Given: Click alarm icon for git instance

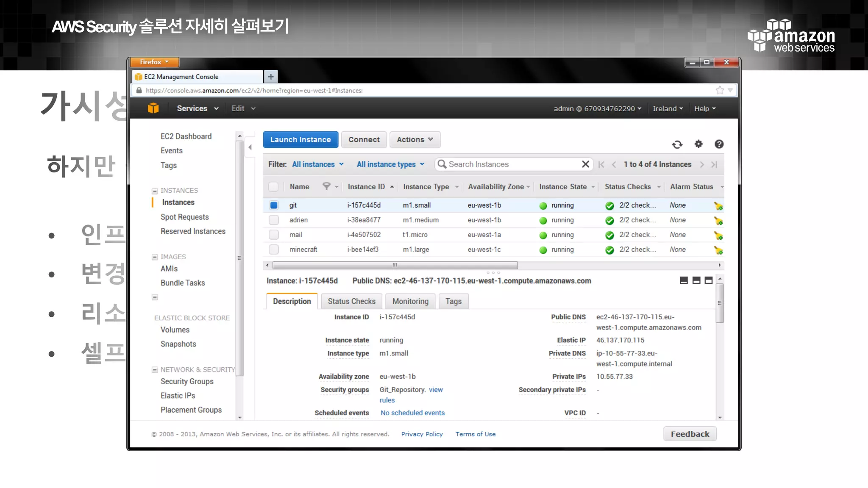Looking at the screenshot, I should pyautogui.click(x=718, y=206).
